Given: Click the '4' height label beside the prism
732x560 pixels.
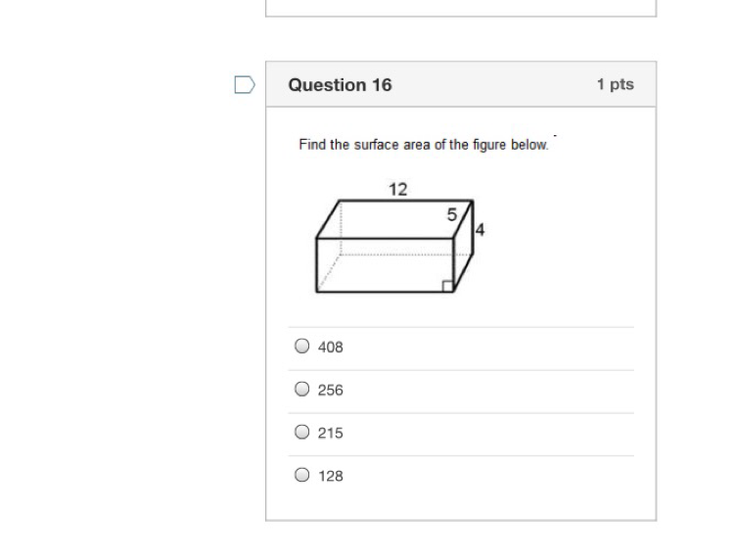Looking at the screenshot, I should tap(480, 230).
